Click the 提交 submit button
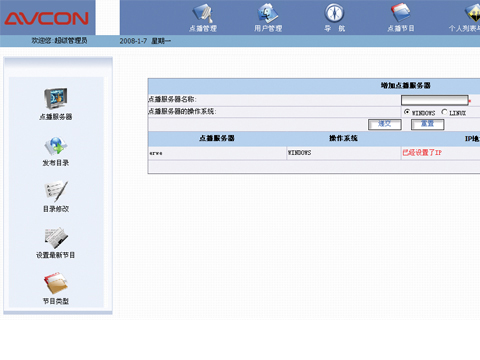480x360 pixels. 385,124
